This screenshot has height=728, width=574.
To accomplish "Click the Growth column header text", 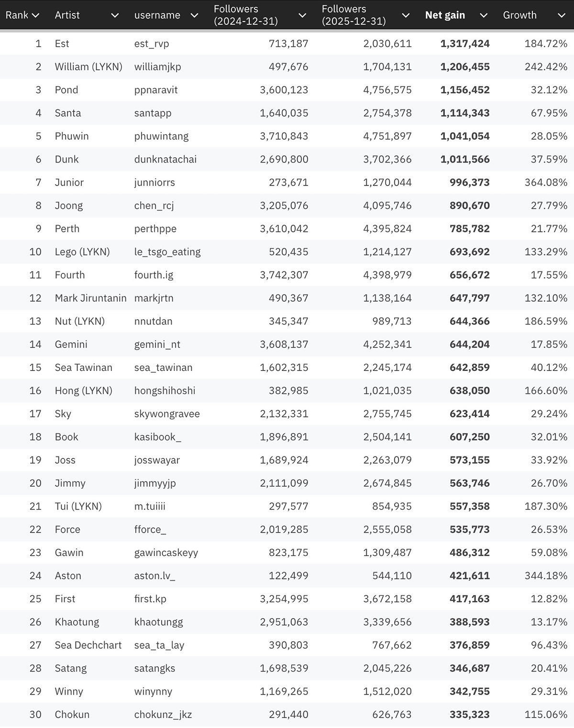I will coord(519,15).
